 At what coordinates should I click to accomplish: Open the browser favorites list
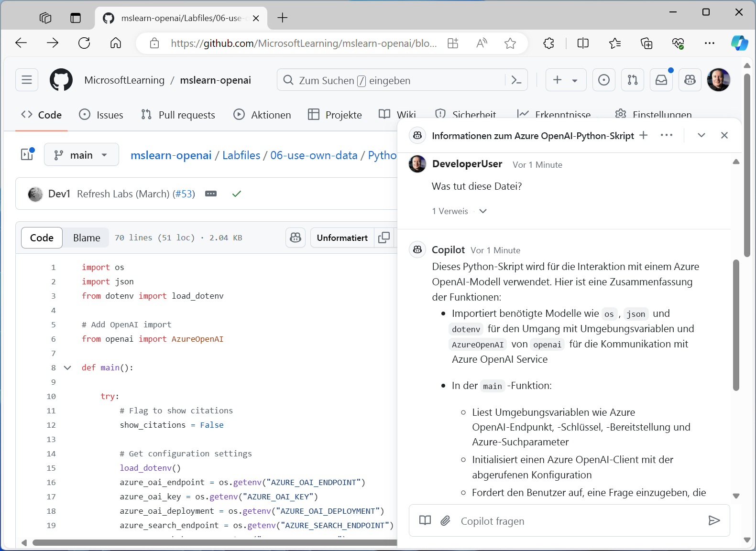click(x=615, y=43)
